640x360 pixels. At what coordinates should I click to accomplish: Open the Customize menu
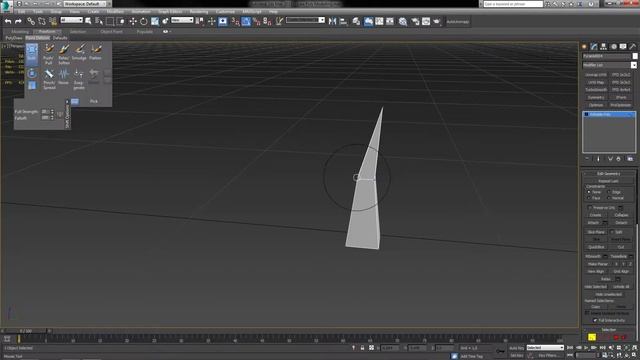tap(225, 11)
